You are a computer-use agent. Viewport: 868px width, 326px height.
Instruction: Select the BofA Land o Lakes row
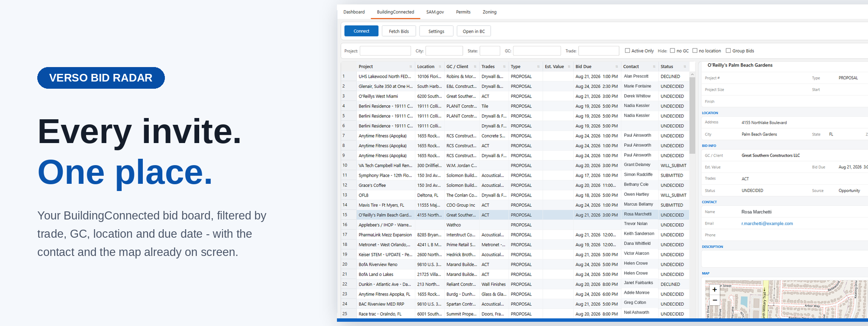point(515,274)
